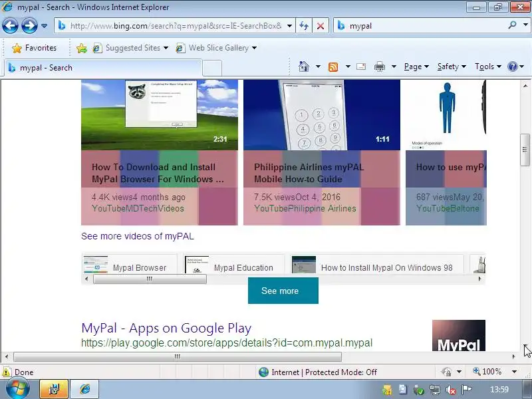Go back with the Back arrow button
This screenshot has width=532, height=399.
[x=10, y=26]
